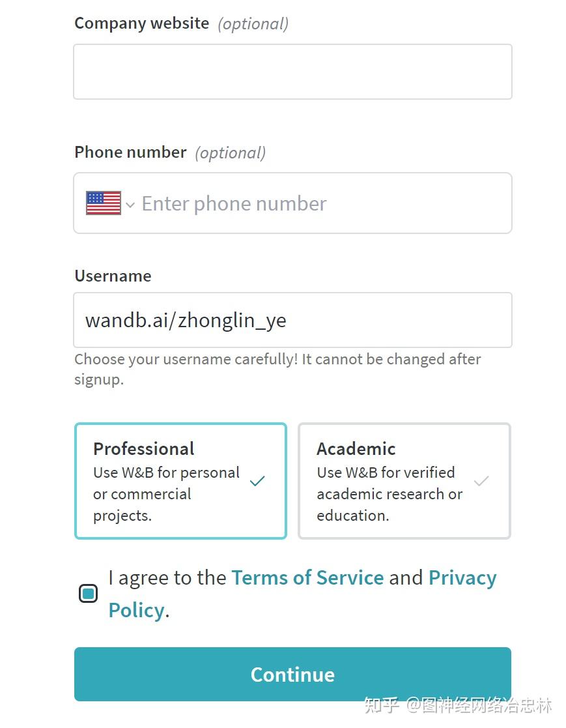Open the Terms of Service link
This screenshot has width=566, height=728.
(307, 577)
